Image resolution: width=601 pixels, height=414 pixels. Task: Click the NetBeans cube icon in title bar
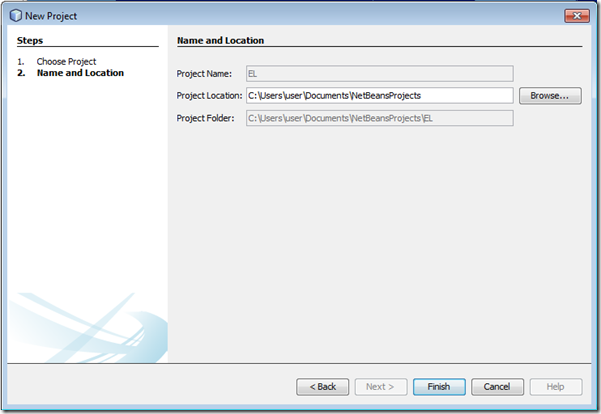(x=16, y=16)
